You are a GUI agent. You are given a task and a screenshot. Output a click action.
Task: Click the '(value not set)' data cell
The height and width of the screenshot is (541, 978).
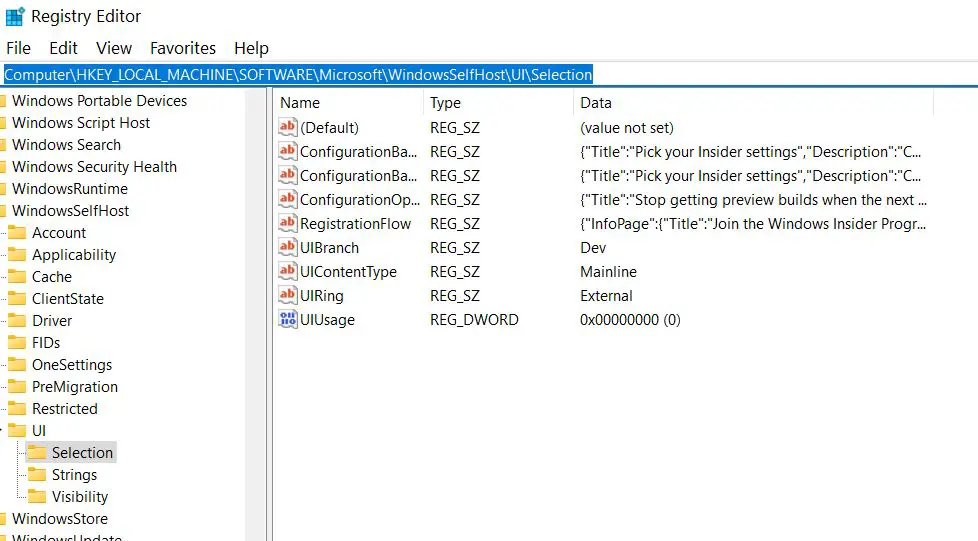(627, 127)
